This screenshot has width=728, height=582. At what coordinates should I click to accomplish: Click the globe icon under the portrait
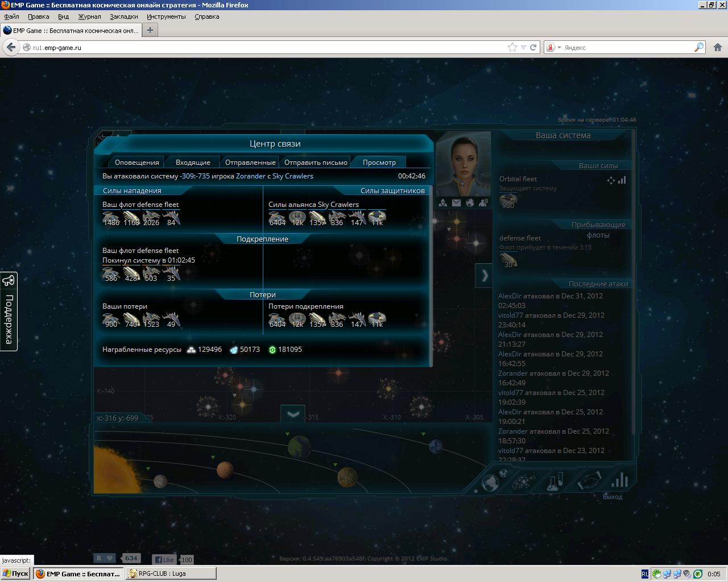pyautogui.click(x=470, y=203)
